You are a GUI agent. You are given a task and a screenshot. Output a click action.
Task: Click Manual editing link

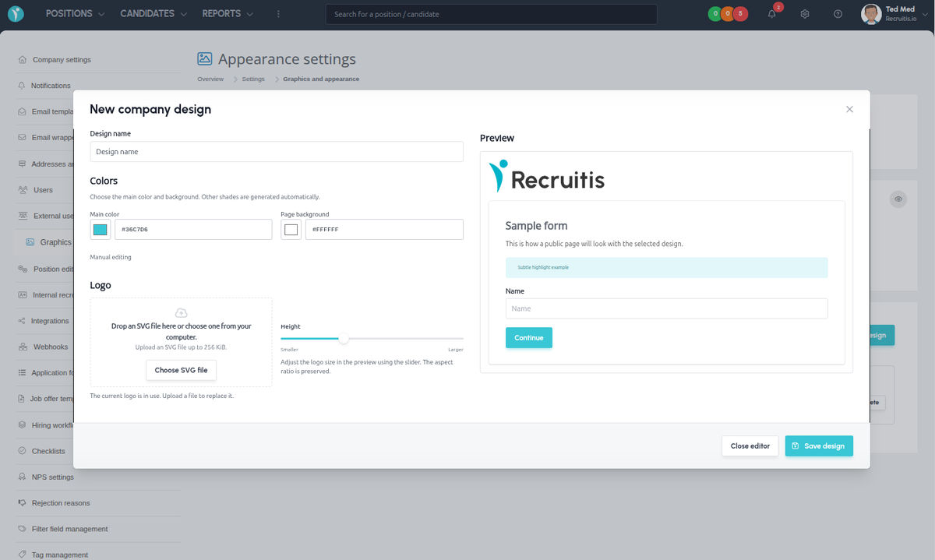pos(111,257)
